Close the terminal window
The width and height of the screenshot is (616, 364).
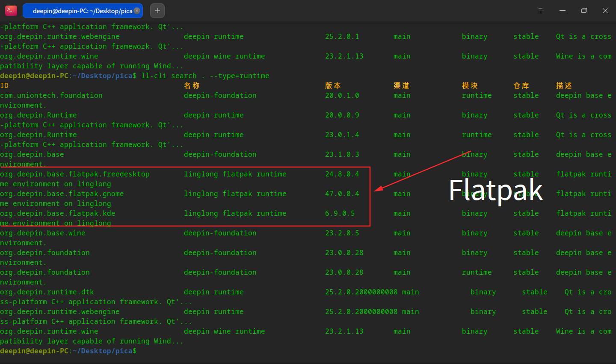pyautogui.click(x=605, y=11)
